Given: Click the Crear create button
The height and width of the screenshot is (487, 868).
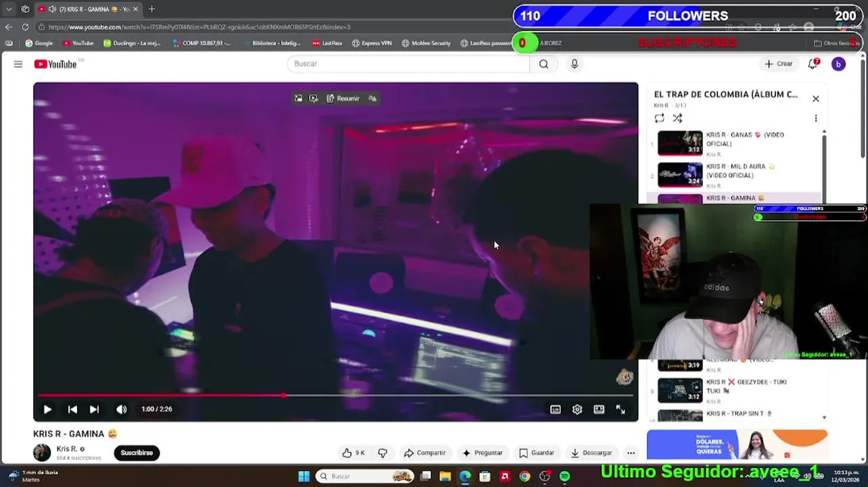Looking at the screenshot, I should [779, 64].
